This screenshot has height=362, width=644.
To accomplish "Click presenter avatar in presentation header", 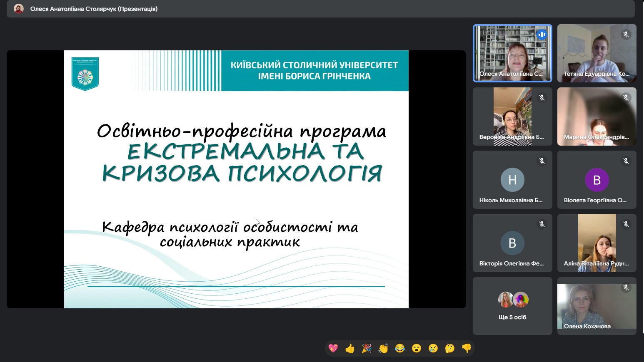I will pos(19,9).
